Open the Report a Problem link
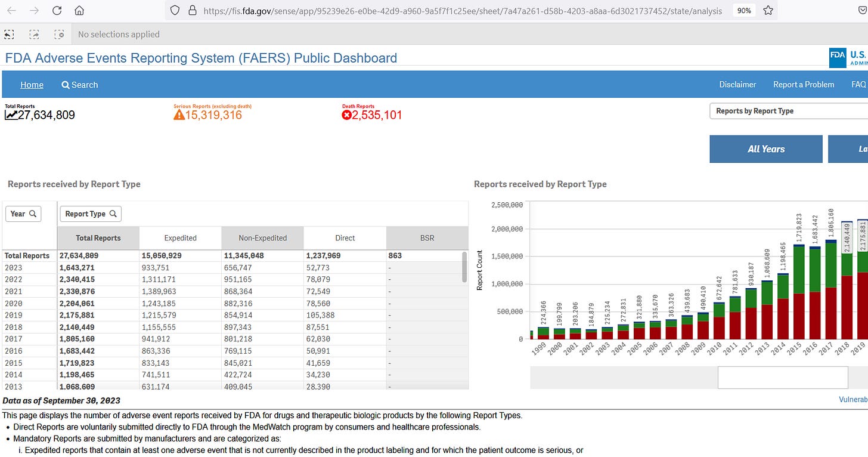Image resolution: width=868 pixels, height=457 pixels. coord(804,85)
